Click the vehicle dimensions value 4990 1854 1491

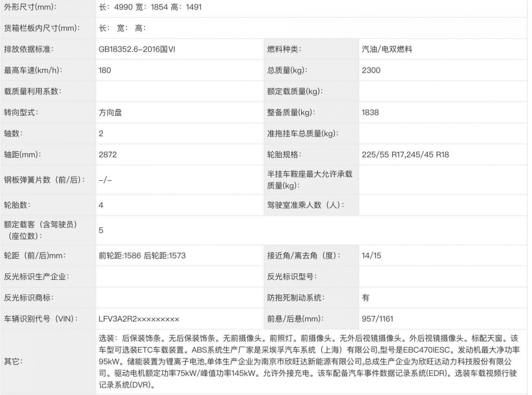[x=150, y=7]
